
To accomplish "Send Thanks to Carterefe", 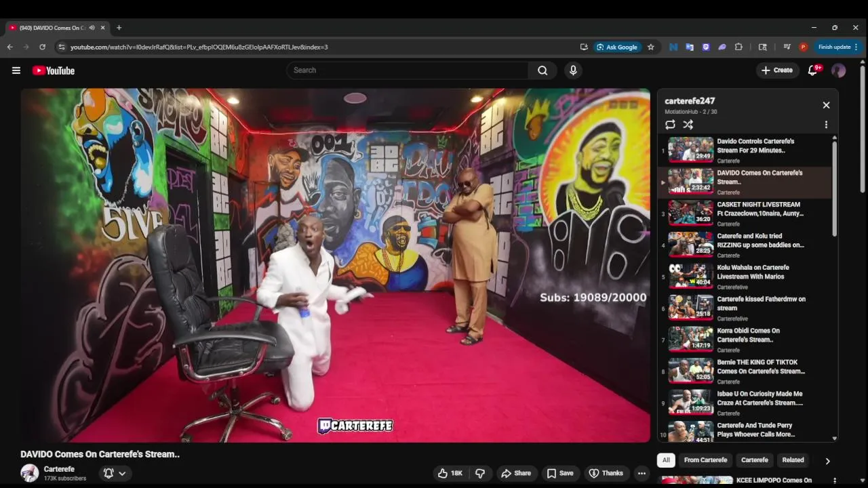I will [x=606, y=473].
